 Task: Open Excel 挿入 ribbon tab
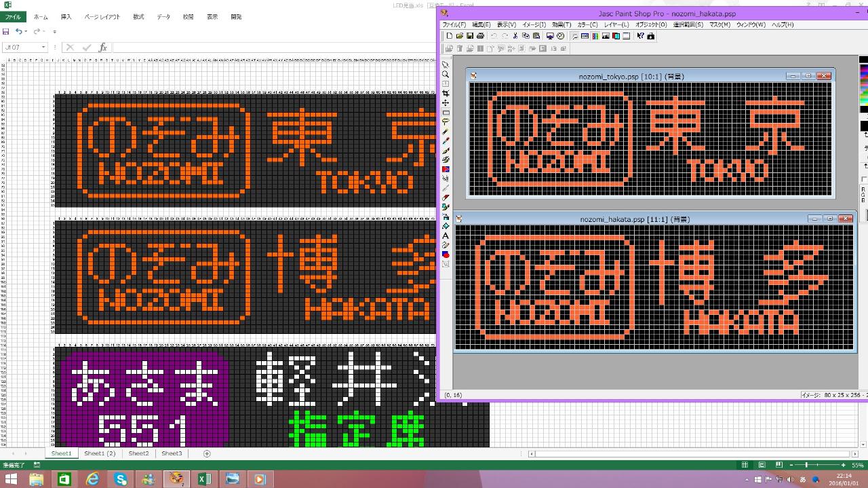pyautogui.click(x=66, y=17)
